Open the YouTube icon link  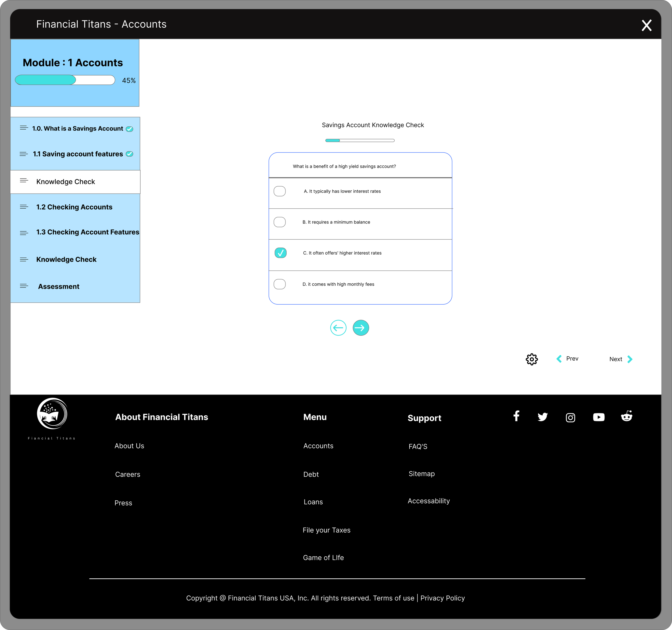pos(598,417)
